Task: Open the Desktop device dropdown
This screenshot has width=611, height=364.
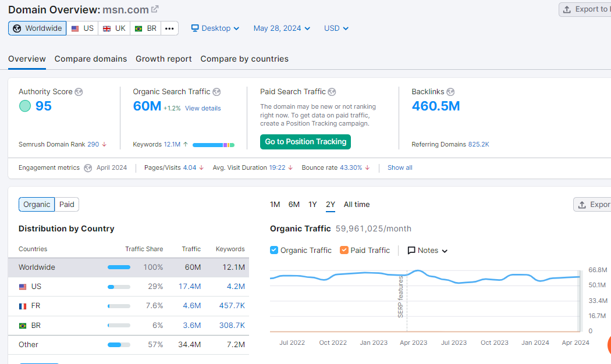Action: [x=215, y=28]
